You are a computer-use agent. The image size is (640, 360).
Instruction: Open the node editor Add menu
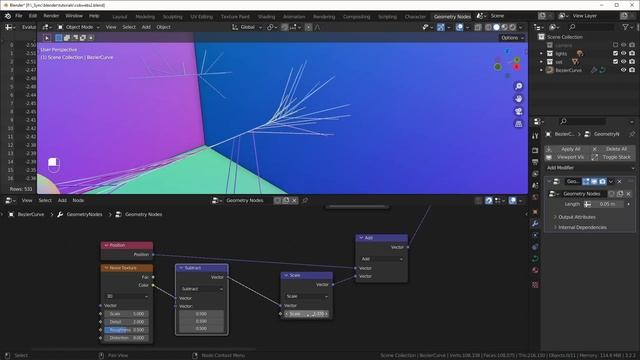pyautogui.click(x=62, y=200)
